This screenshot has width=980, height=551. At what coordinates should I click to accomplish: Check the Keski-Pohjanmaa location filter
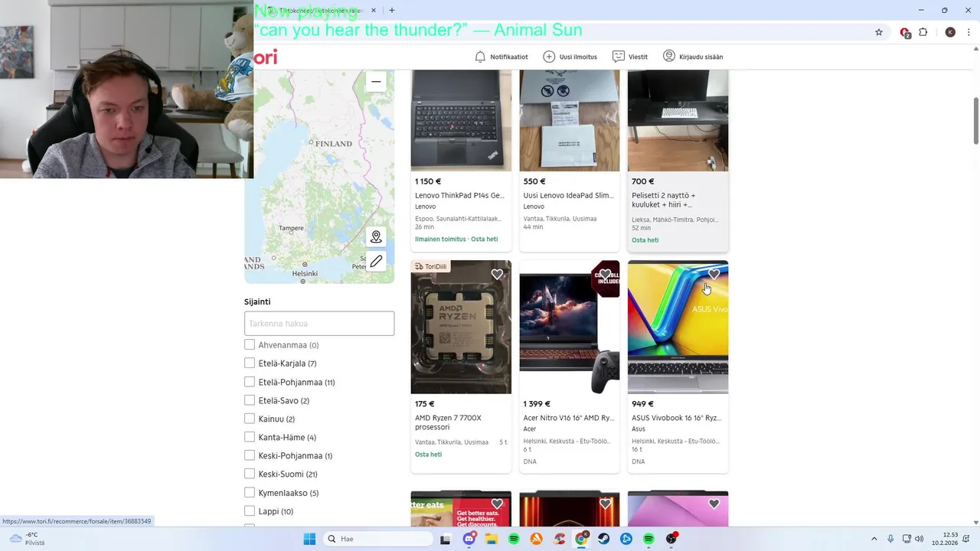250,455
